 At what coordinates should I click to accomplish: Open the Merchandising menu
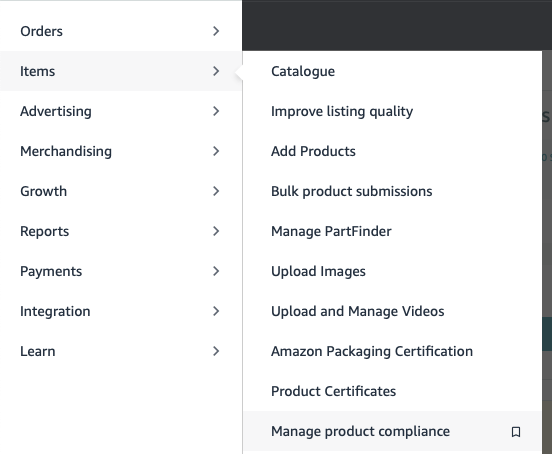pos(120,151)
